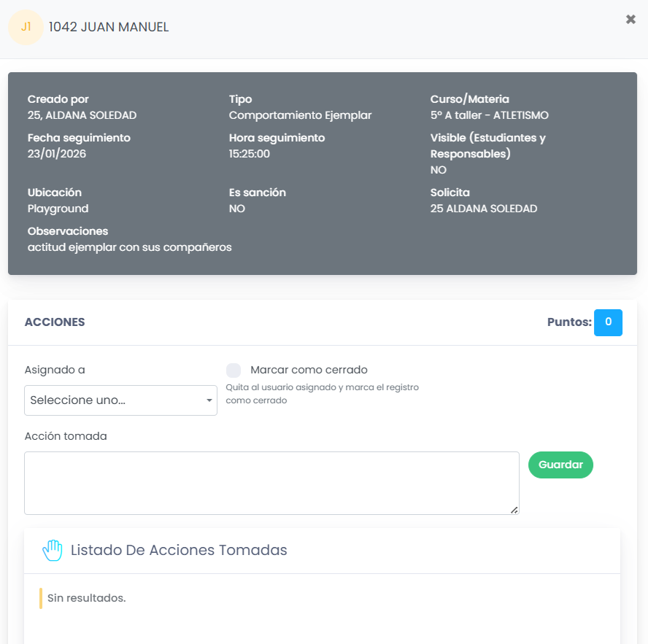
Task: Click the Listado De Acciones Tomadas heading
Action: tap(179, 550)
